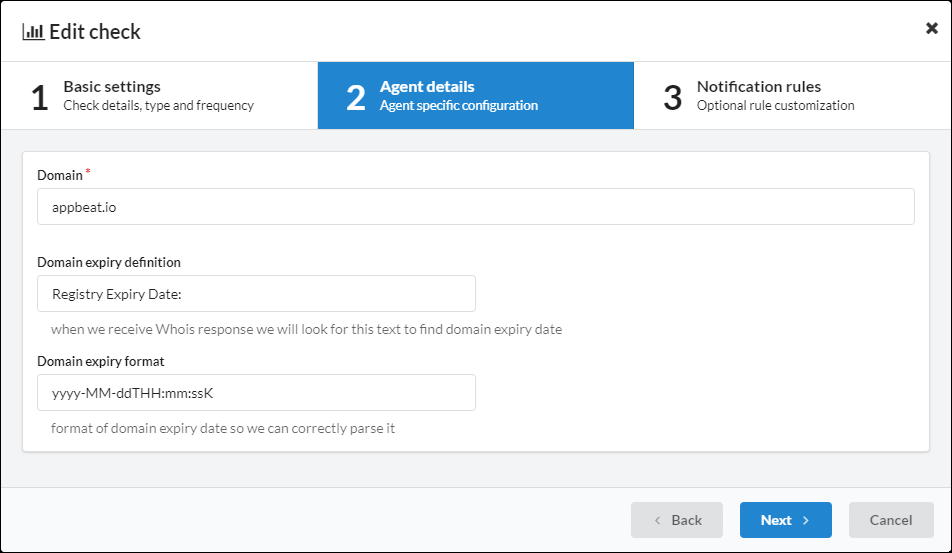Close the Edit check dialog with X
Screen dimensions: 952x553
point(931,28)
